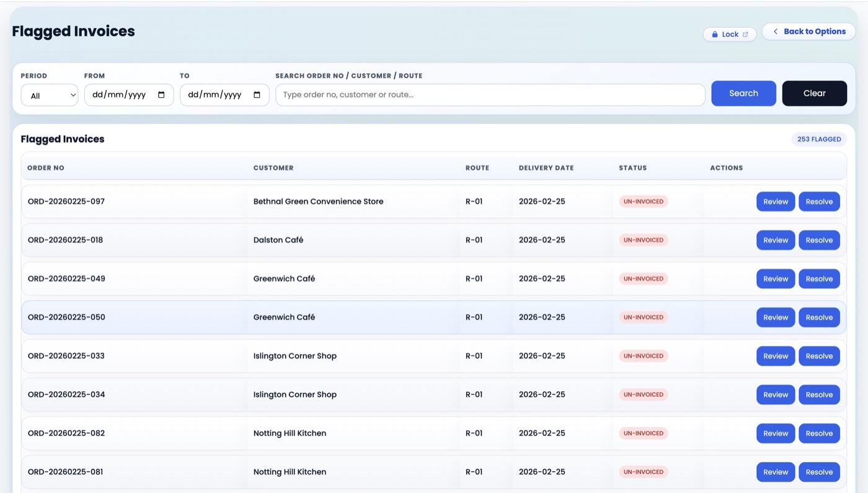
Task: Click the From date field
Action: (129, 95)
